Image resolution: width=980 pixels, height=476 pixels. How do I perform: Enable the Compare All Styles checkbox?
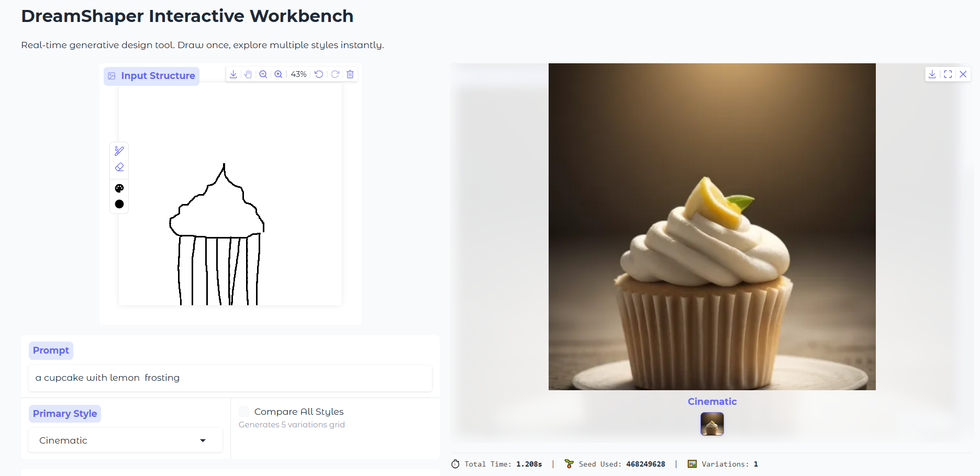pos(244,412)
